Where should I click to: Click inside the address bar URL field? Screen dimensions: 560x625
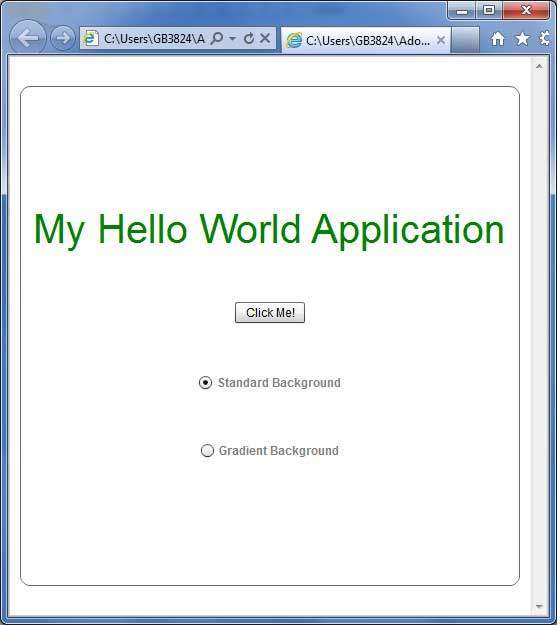tap(154, 39)
